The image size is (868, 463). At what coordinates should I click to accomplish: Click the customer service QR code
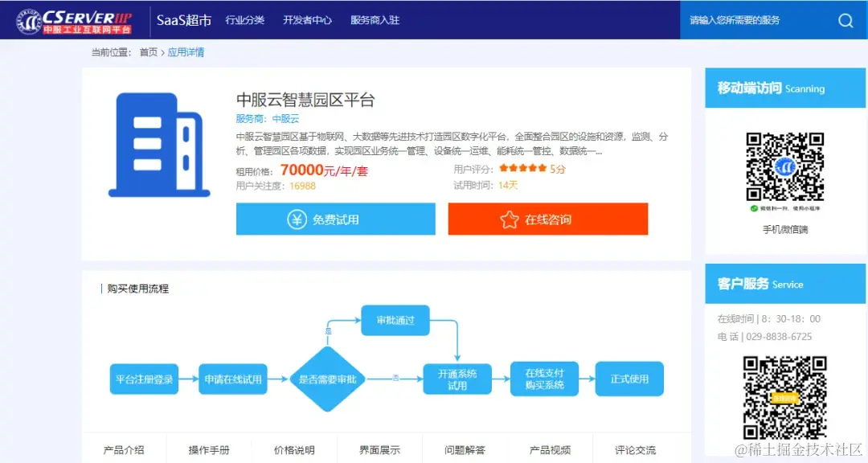[785, 398]
